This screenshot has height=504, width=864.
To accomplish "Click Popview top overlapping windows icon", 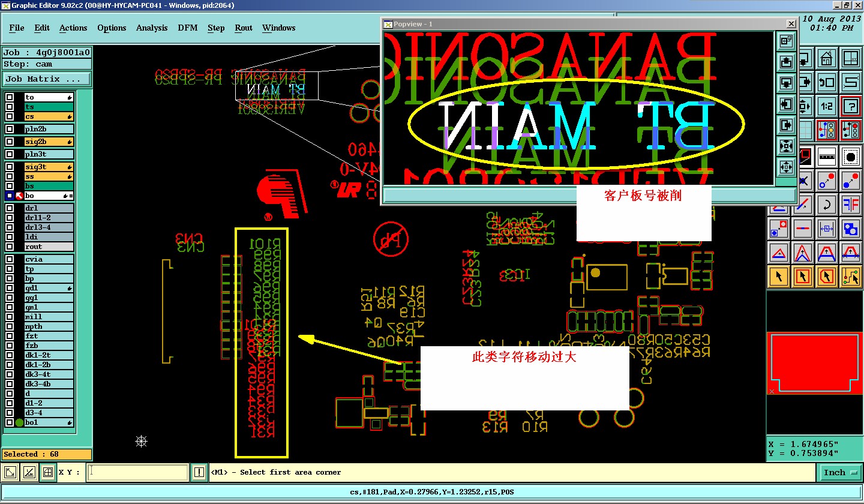I will click(787, 41).
